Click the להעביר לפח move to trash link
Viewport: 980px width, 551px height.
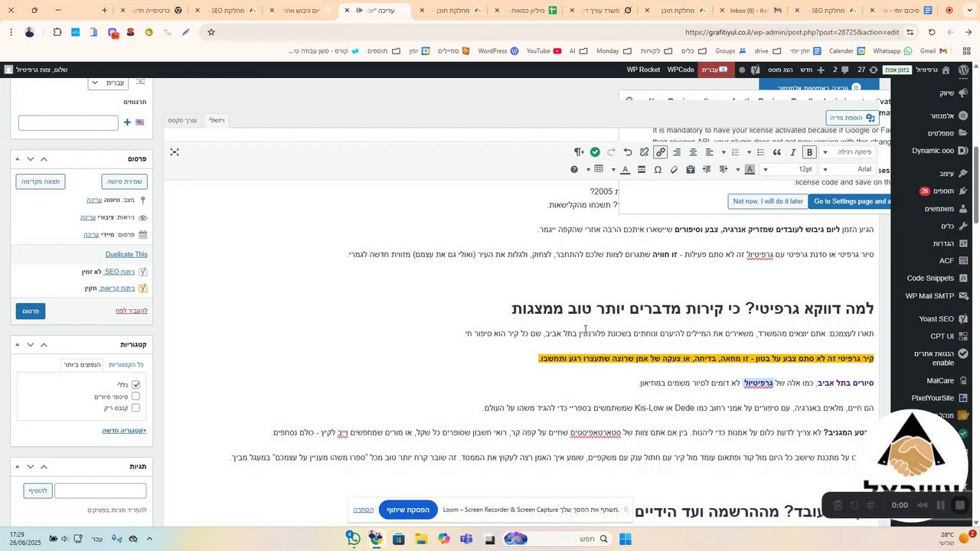click(x=132, y=311)
